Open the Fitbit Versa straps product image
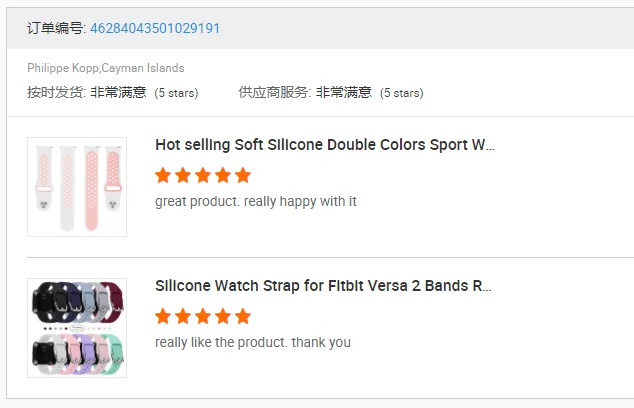Image resolution: width=634 pixels, height=408 pixels. (x=77, y=328)
